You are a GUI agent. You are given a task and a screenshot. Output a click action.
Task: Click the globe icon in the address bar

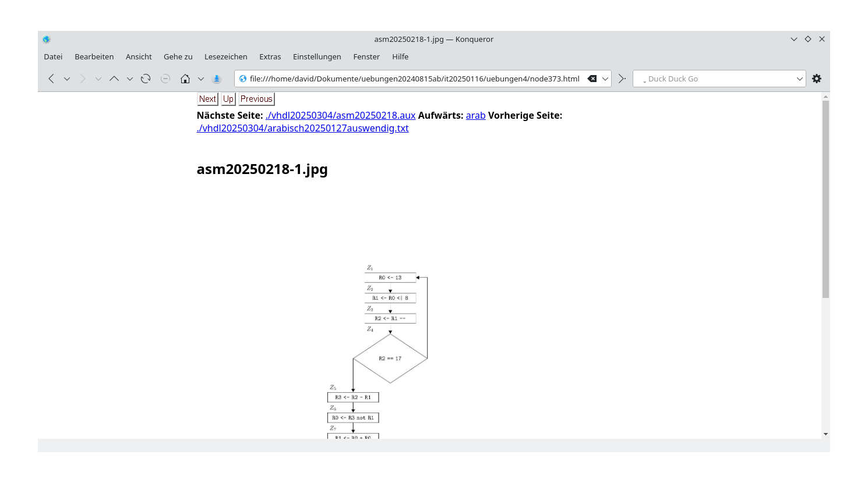tap(244, 78)
